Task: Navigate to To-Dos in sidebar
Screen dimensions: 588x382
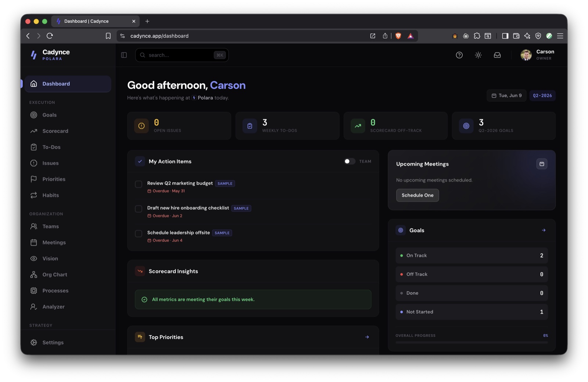Action: [x=68, y=147]
